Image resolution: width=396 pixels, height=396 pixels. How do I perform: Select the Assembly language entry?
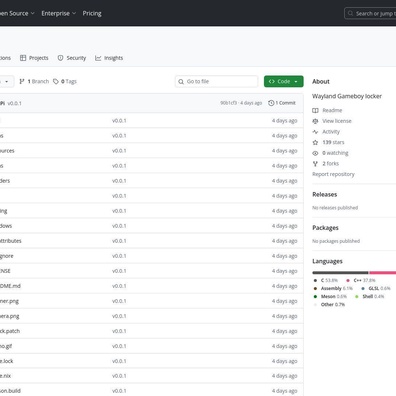[x=333, y=288]
